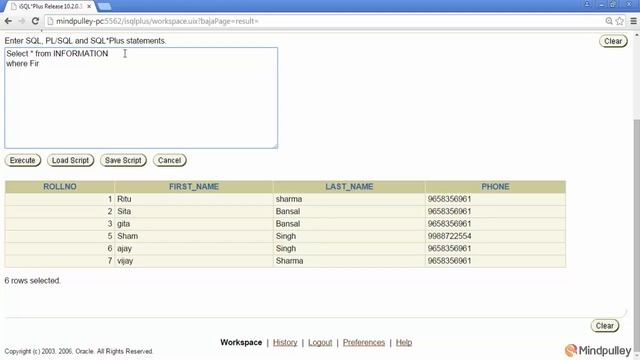Viewport: 640px width, 360px height.
Task: Select the cell with first name ajay
Action: pos(194,249)
